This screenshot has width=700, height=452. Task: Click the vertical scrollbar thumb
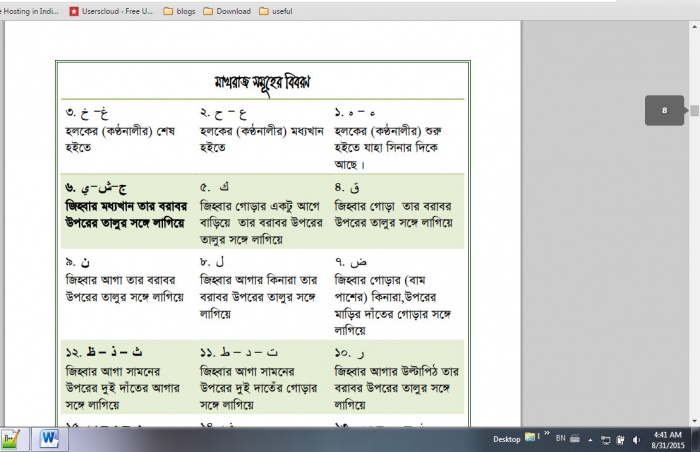694,110
